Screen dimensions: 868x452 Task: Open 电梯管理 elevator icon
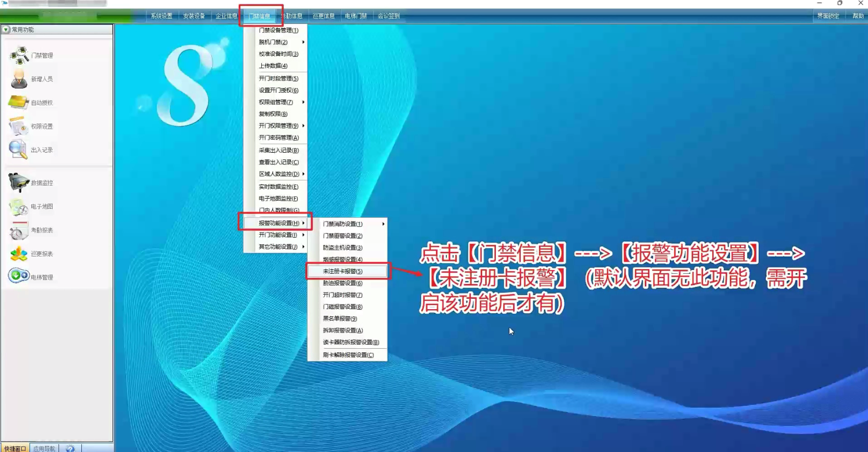click(19, 276)
